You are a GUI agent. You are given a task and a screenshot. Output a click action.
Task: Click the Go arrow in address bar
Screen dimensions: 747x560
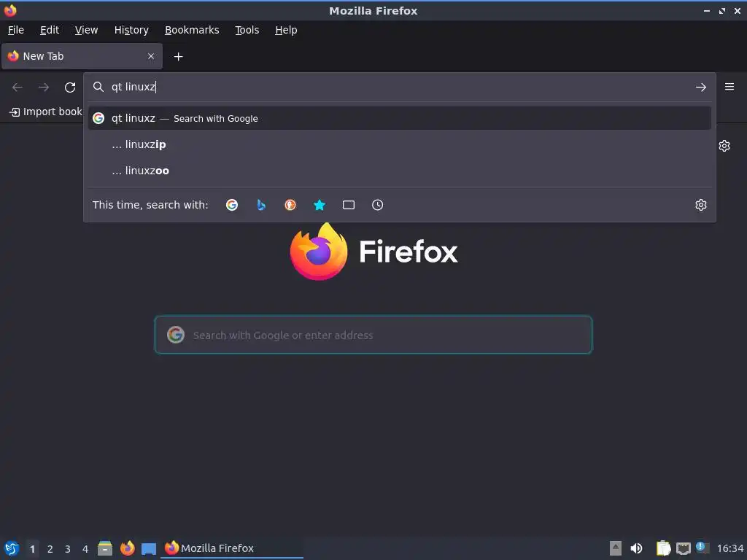pyautogui.click(x=700, y=87)
